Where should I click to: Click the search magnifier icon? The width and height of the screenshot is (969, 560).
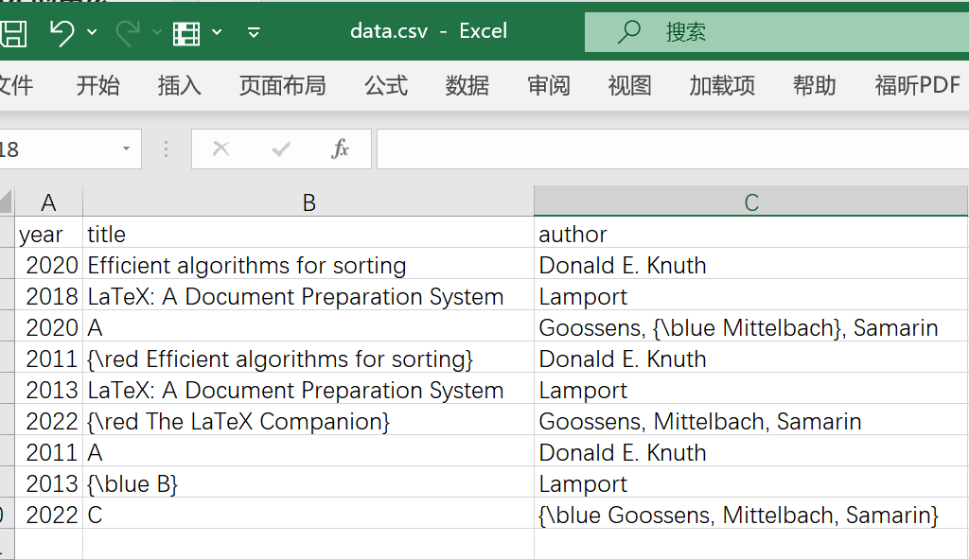pyautogui.click(x=629, y=31)
